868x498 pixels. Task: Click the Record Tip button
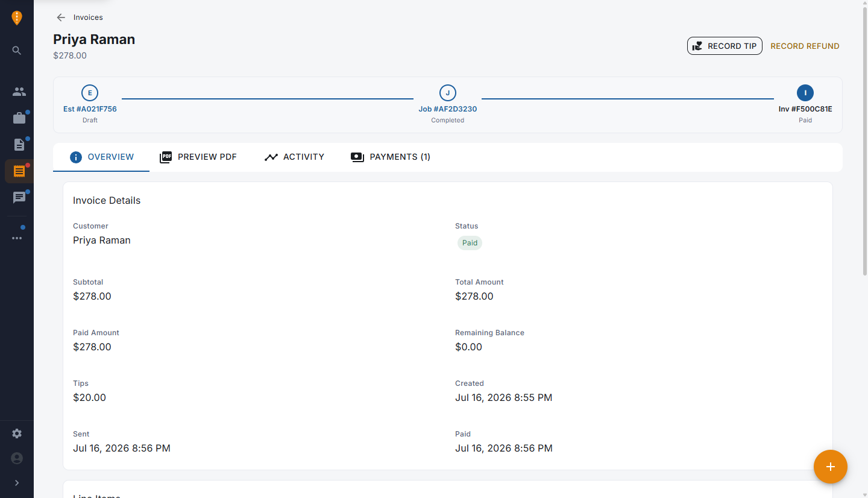pyautogui.click(x=725, y=46)
